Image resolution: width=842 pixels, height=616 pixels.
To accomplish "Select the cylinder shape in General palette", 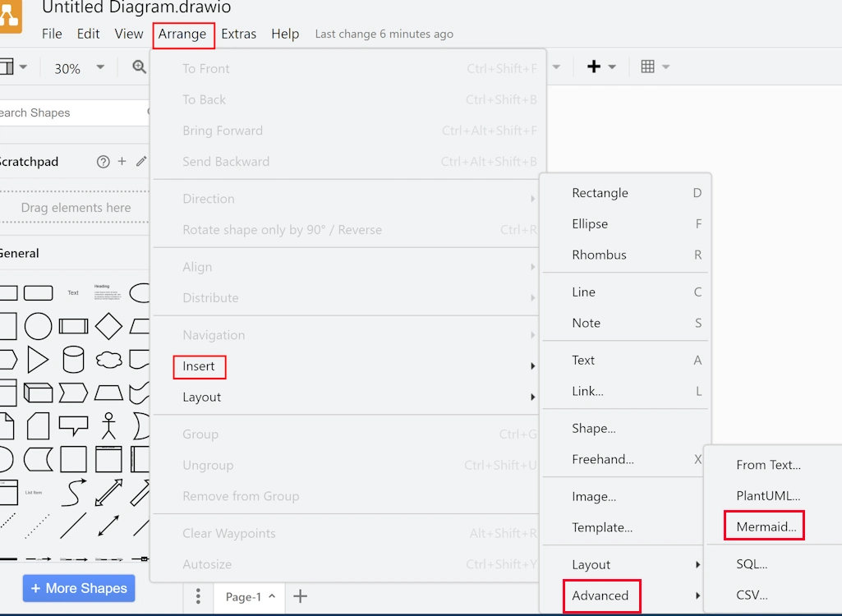I will [74, 359].
